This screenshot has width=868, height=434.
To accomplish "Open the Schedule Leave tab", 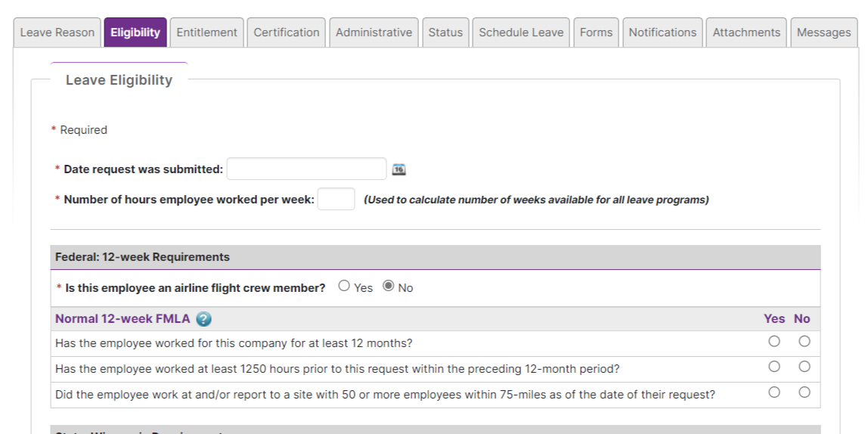I will coord(521,33).
